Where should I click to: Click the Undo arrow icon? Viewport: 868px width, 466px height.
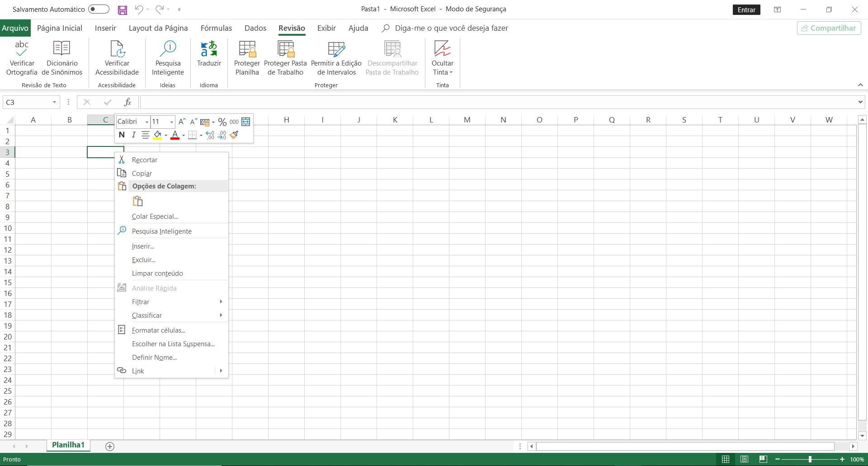[x=139, y=9]
